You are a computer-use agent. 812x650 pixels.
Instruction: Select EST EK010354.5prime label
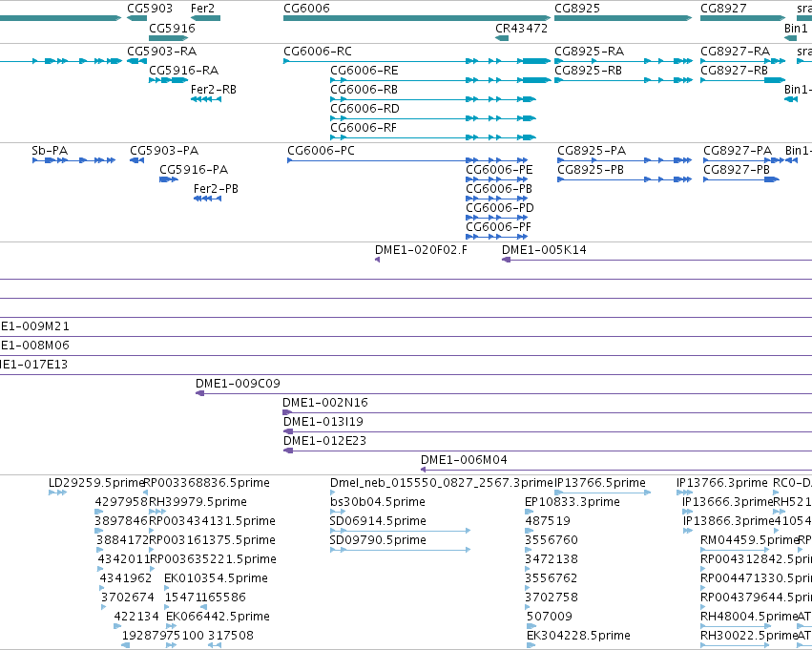coord(216,578)
